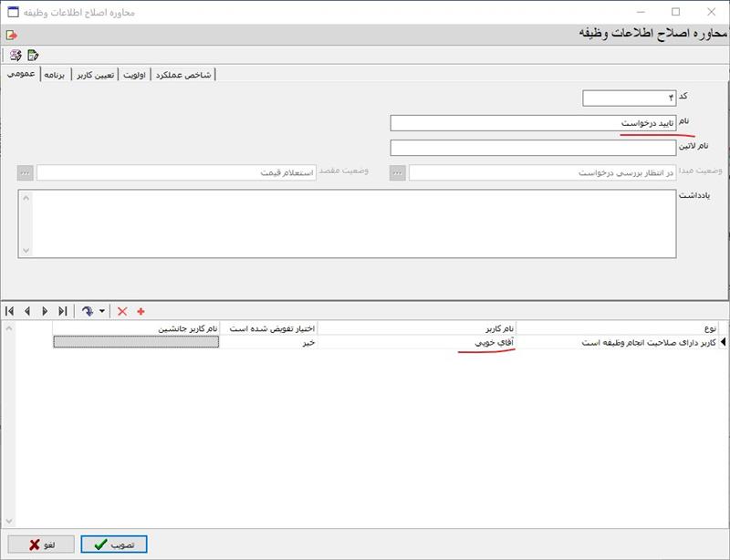
Task: Select the شاخص عملکرد tab
Action: click(x=184, y=74)
